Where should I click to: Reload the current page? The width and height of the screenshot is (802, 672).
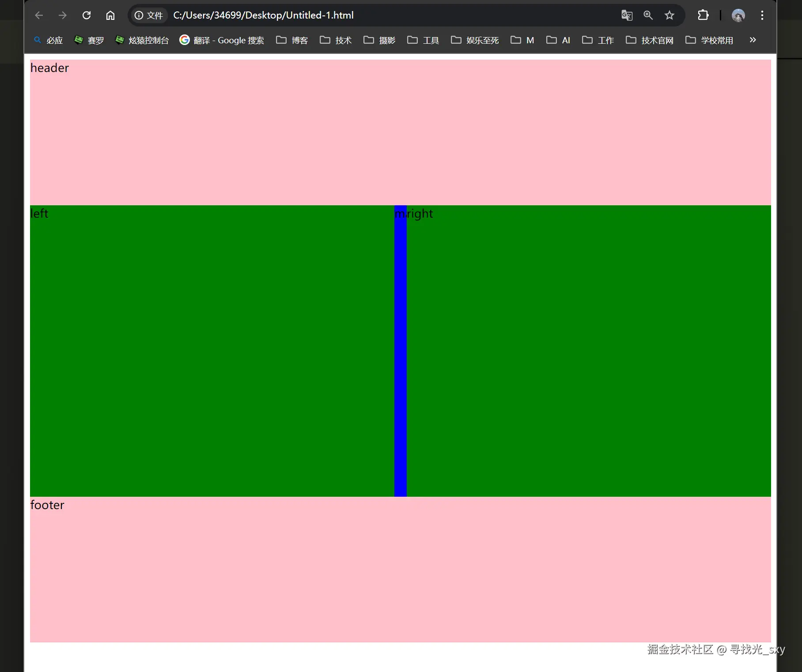click(86, 15)
